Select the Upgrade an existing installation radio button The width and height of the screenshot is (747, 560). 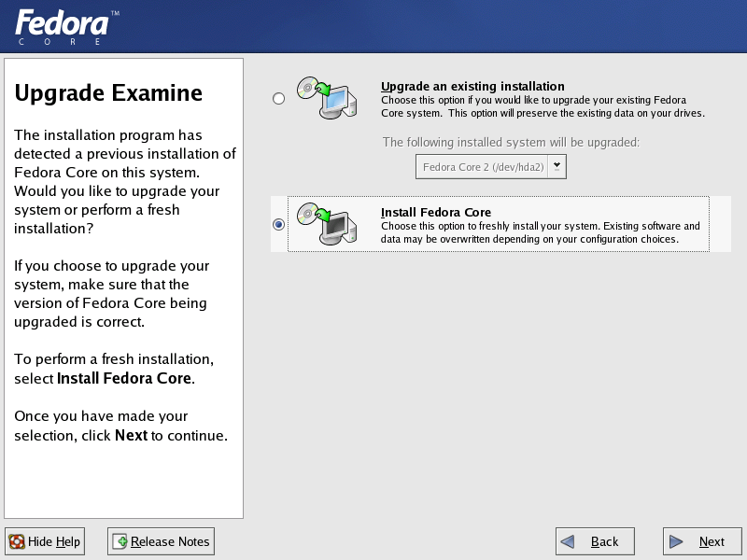tap(278, 99)
